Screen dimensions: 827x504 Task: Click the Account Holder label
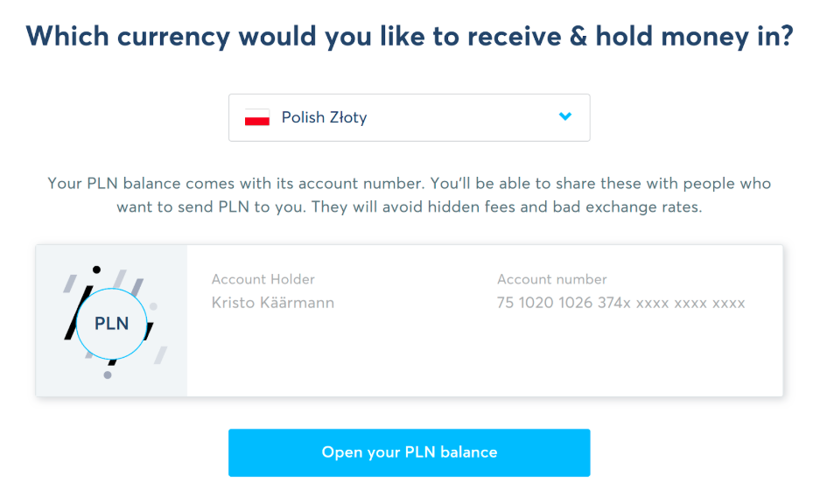coord(263,279)
